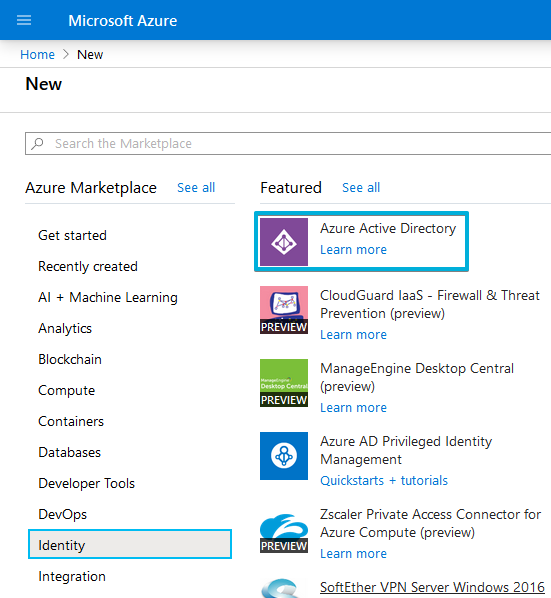The width and height of the screenshot is (551, 598).
Task: Open See all for Featured
Action: 361,188
